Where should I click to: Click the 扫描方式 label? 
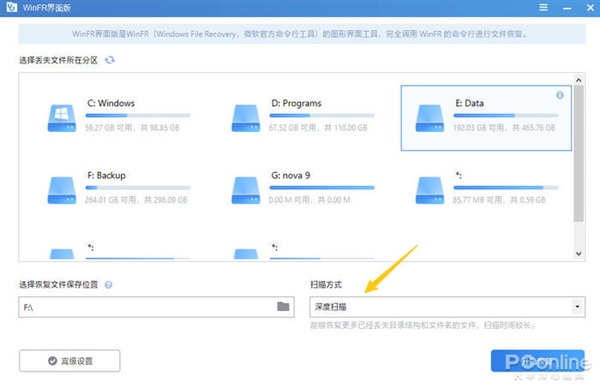click(326, 284)
